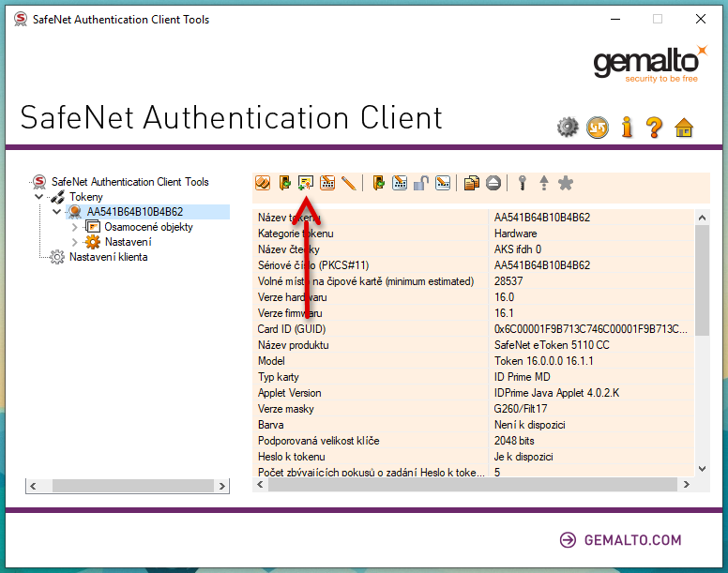This screenshot has height=573, width=728.
Task: Close the SafeNet Authentication Client Tools window
Action: [x=701, y=19]
